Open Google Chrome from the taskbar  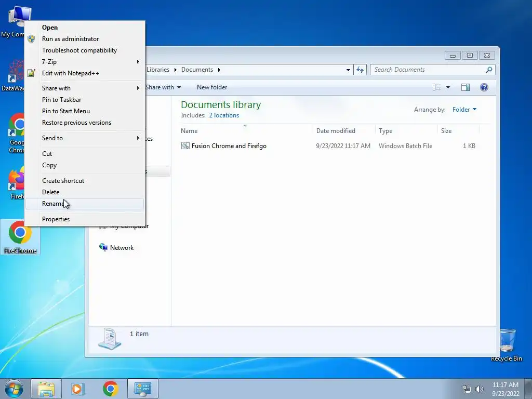click(x=110, y=389)
